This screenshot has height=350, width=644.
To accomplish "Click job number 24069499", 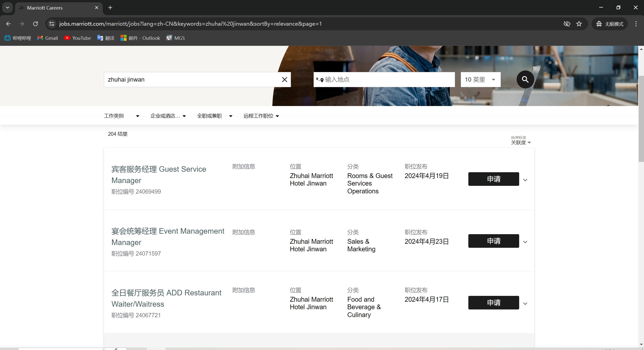I will (x=136, y=192).
